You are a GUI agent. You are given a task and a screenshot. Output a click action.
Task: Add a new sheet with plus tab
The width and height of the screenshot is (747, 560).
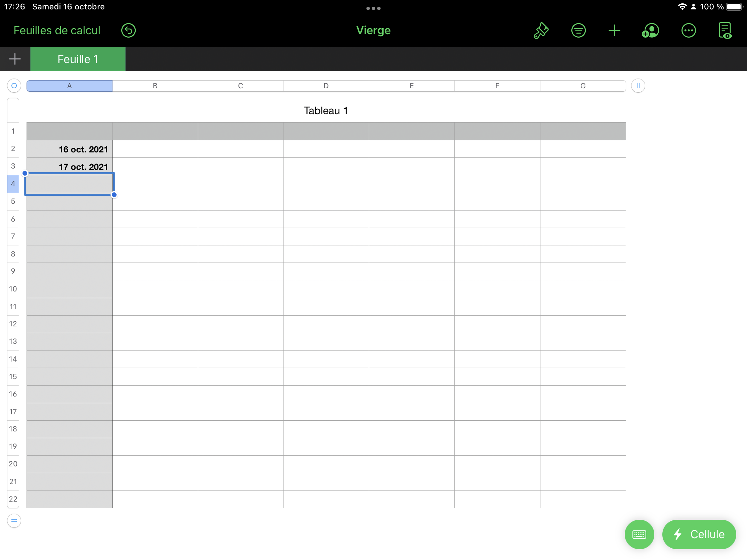15,59
